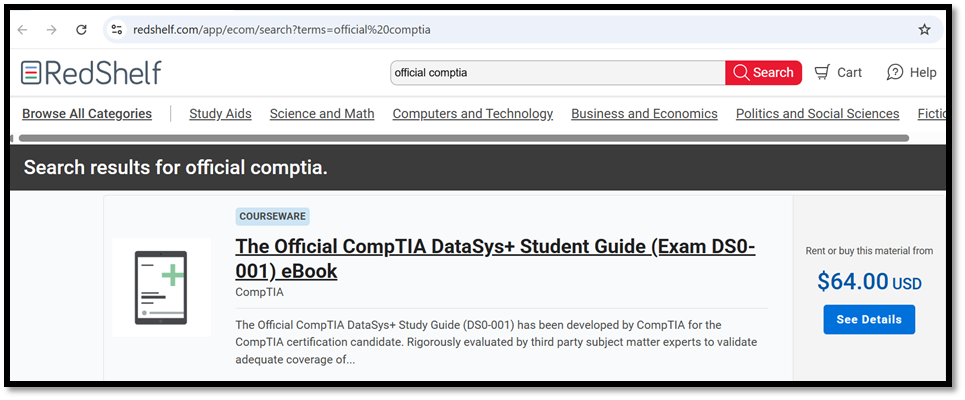The image size is (965, 400).
Task: Open the Politics and Social Sciences category
Action: pyautogui.click(x=817, y=113)
